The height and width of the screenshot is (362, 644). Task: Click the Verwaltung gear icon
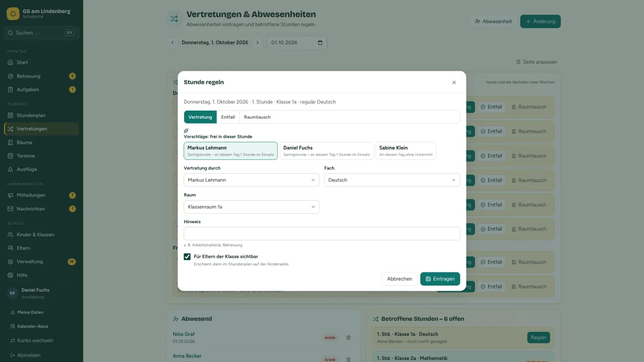pyautogui.click(x=11, y=261)
